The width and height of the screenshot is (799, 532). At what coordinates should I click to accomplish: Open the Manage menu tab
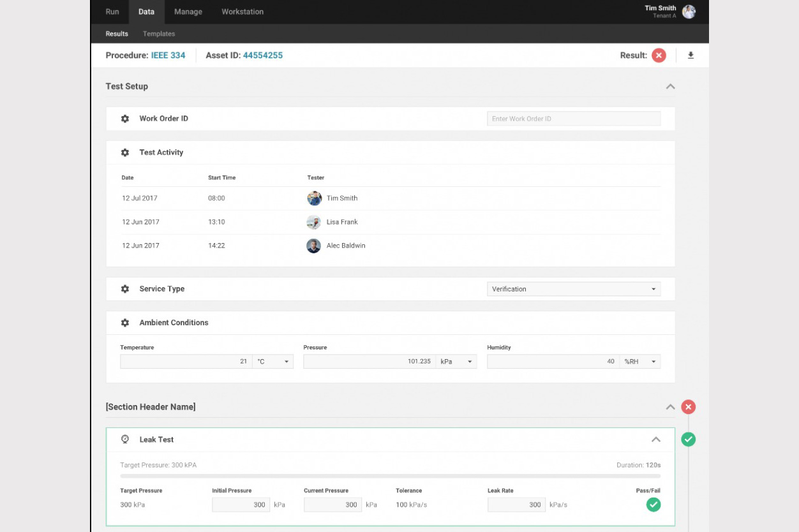point(188,11)
